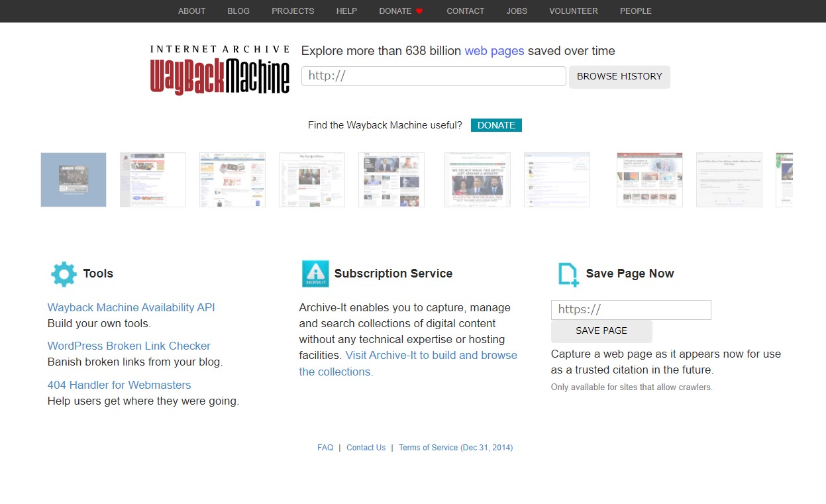The width and height of the screenshot is (826, 504).
Task: Open the Wayback Machine Availability API link
Action: coord(131,308)
